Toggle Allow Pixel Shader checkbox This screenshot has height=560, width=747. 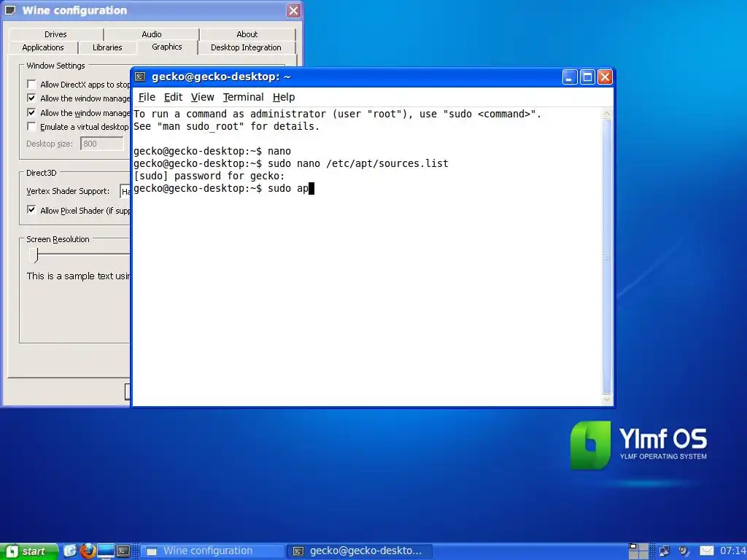[x=31, y=210]
